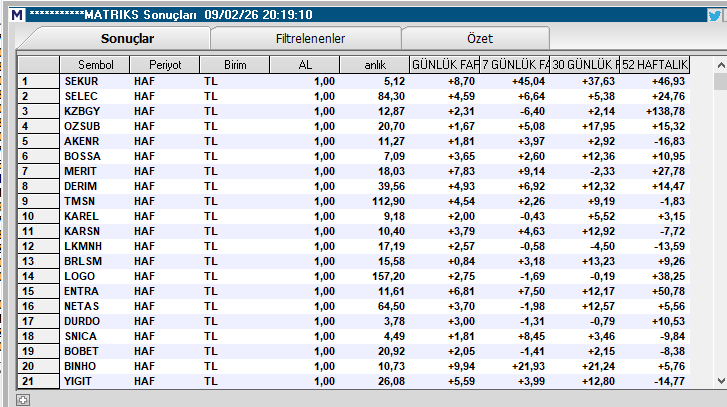Sort by the Birim column header
The image size is (727, 407).
click(x=235, y=65)
